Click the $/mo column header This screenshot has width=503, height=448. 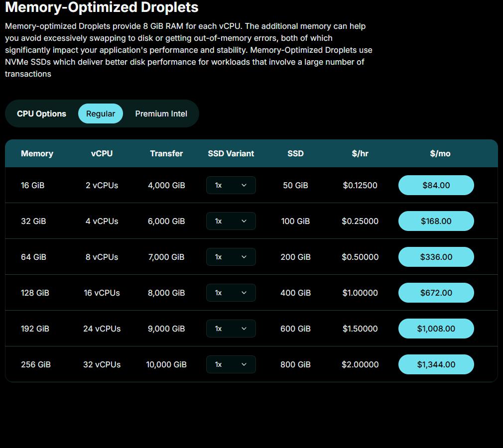point(440,153)
